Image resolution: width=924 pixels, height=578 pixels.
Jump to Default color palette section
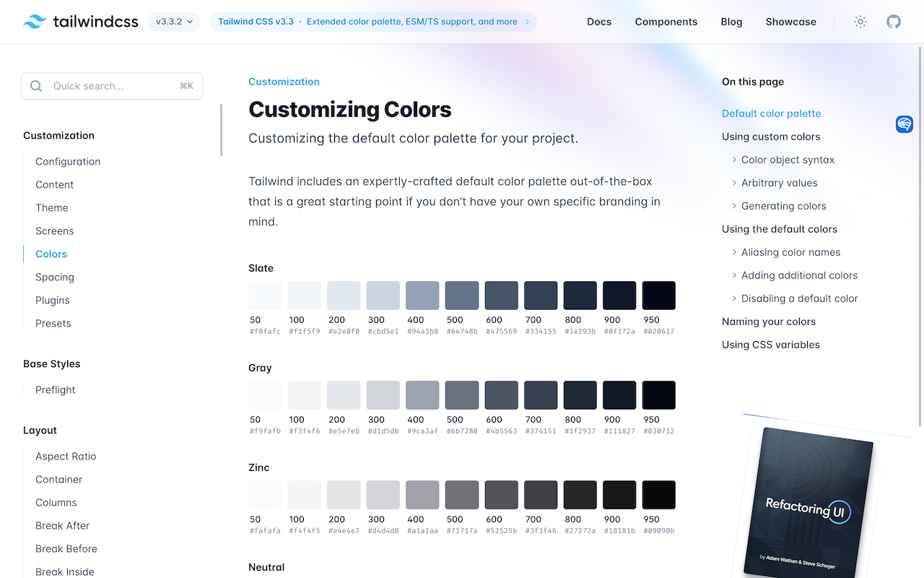click(x=771, y=113)
